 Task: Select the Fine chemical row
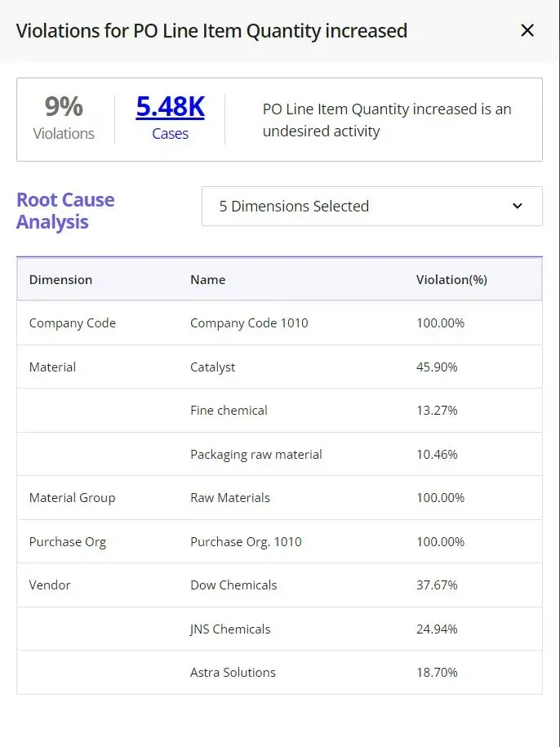coord(279,410)
